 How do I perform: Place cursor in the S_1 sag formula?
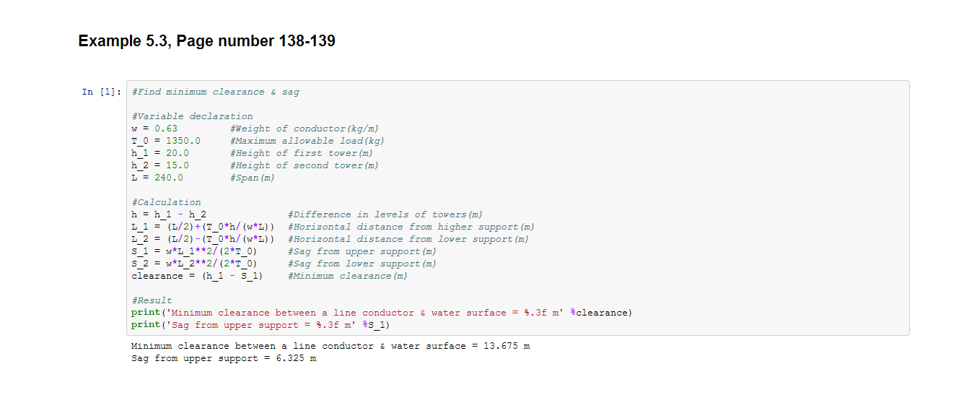pos(194,251)
